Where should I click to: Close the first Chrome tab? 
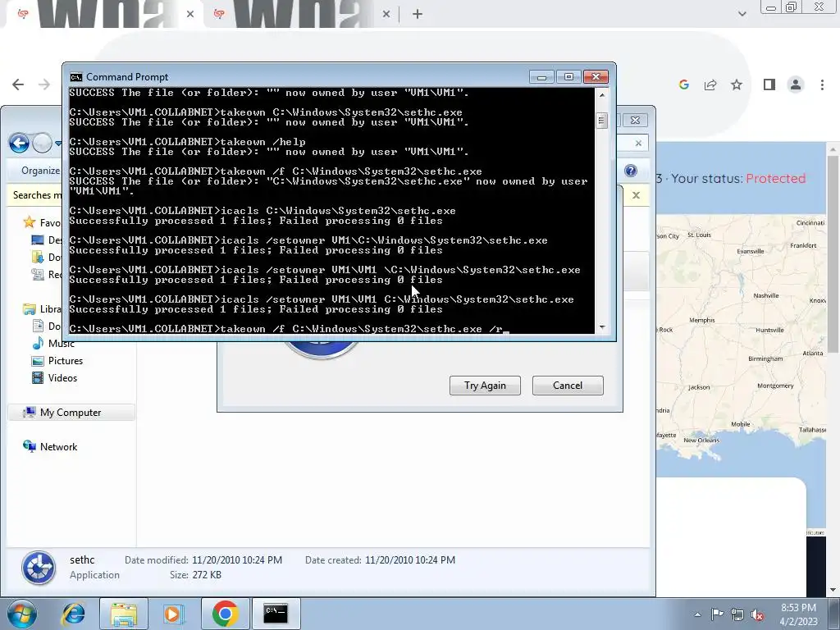point(190,15)
